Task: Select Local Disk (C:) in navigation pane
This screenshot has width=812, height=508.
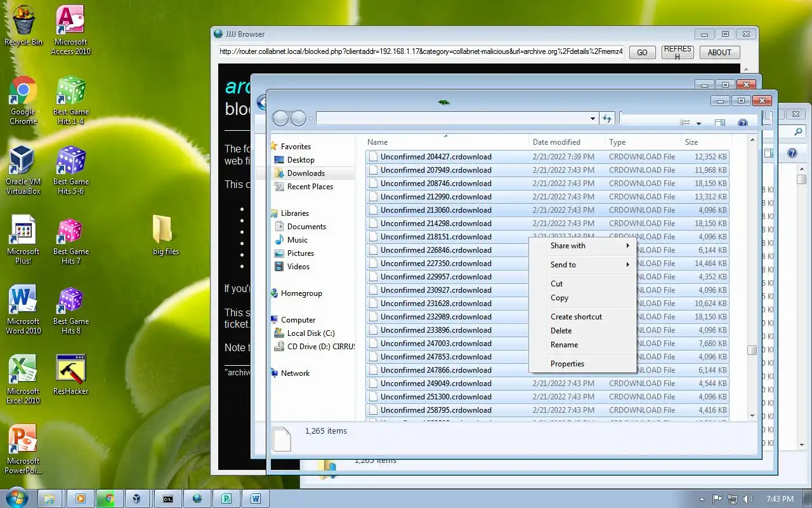Action: click(310, 333)
